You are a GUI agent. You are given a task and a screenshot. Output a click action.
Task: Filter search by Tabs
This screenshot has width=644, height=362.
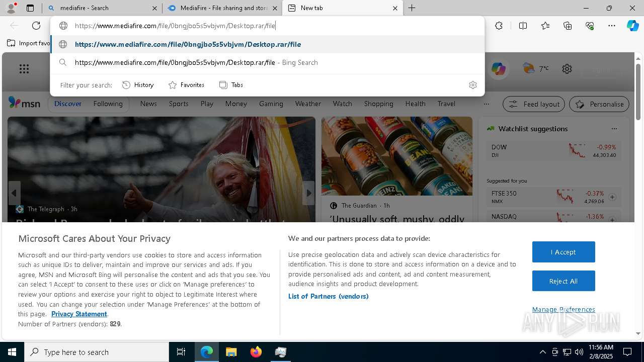click(x=231, y=85)
